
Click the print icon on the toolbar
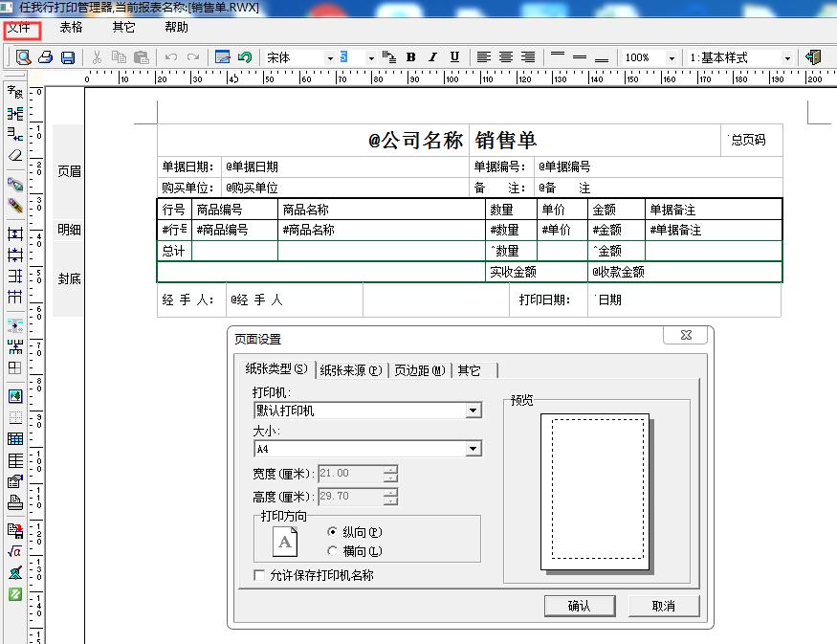click(46, 57)
